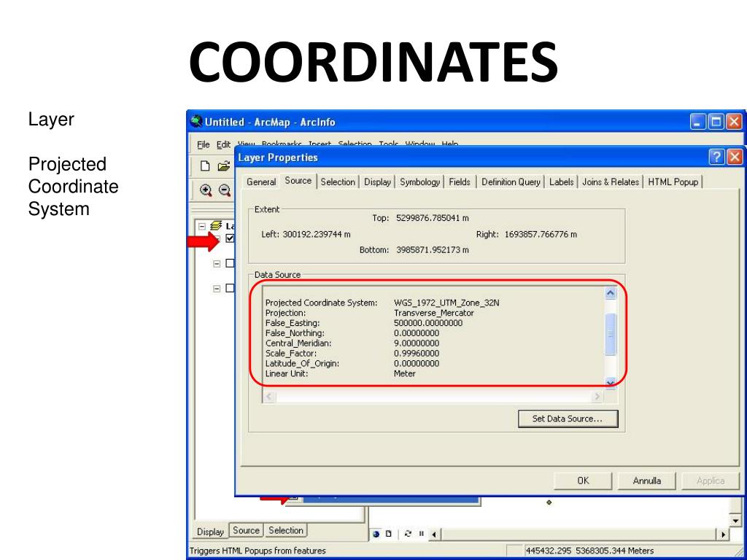Open the HTML Popup tab
Image resolution: width=747 pixels, height=560 pixels.
[x=673, y=182]
